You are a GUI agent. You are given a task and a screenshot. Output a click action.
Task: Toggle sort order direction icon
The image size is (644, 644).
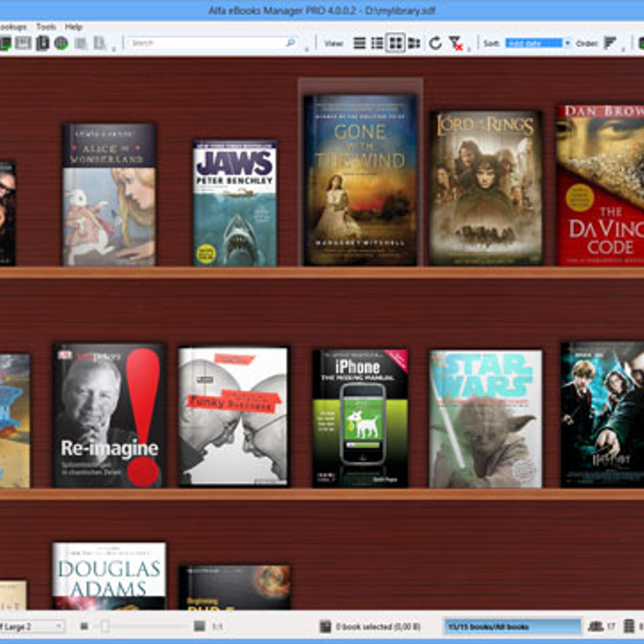click(x=611, y=43)
